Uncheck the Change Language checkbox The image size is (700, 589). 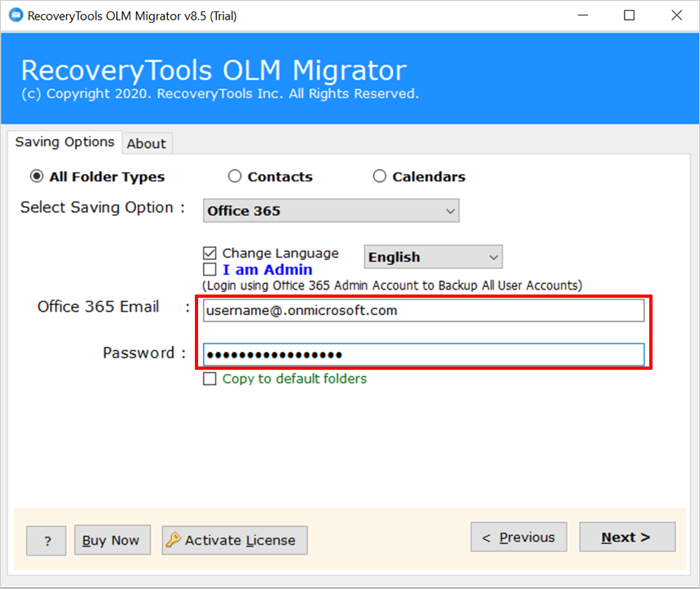(210, 253)
